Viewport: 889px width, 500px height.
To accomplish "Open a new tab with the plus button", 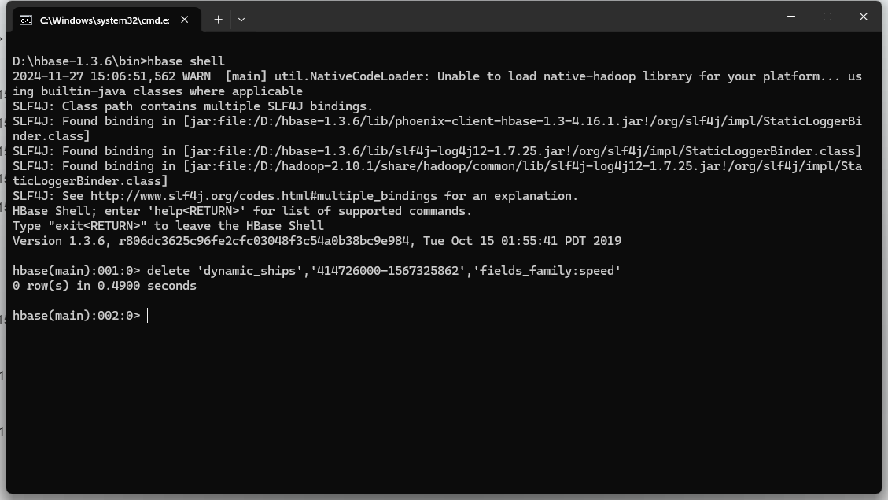I will 218,20.
